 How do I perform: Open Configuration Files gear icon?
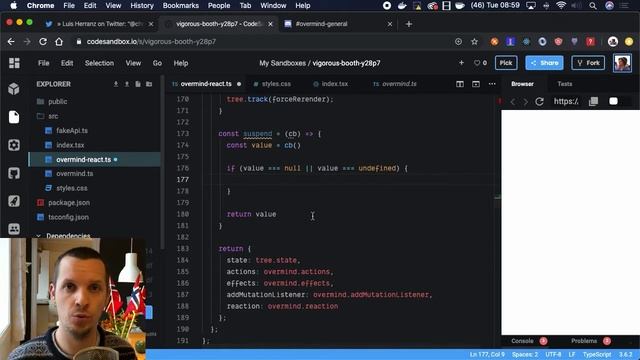coord(14,145)
